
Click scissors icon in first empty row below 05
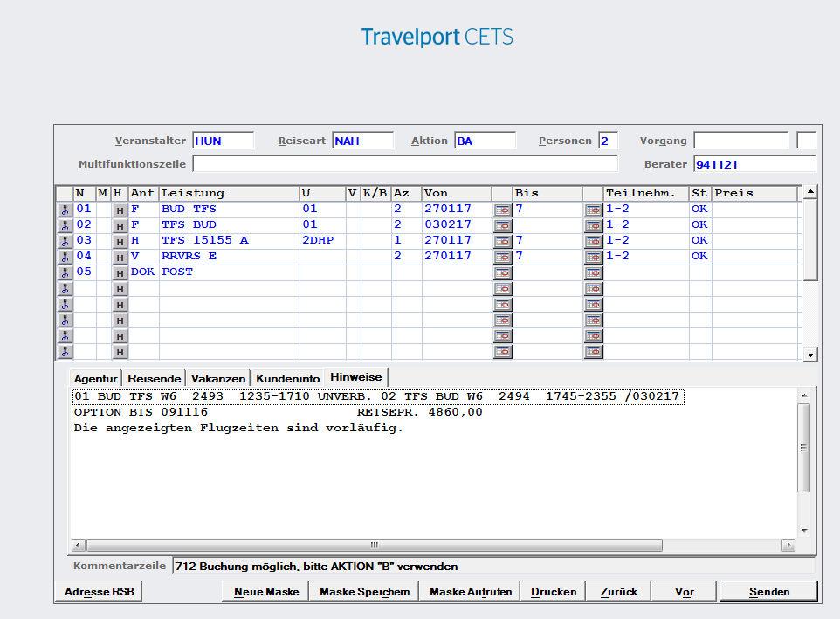coord(65,289)
